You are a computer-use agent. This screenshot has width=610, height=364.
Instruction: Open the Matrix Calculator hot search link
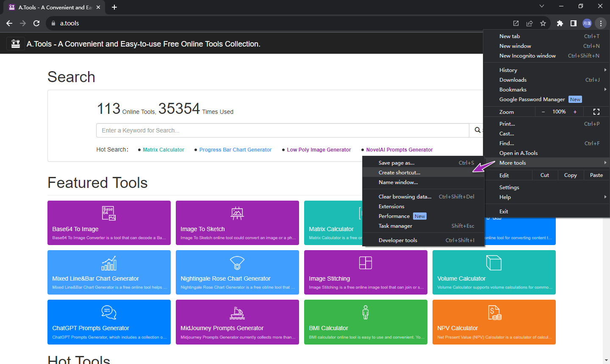[164, 150]
